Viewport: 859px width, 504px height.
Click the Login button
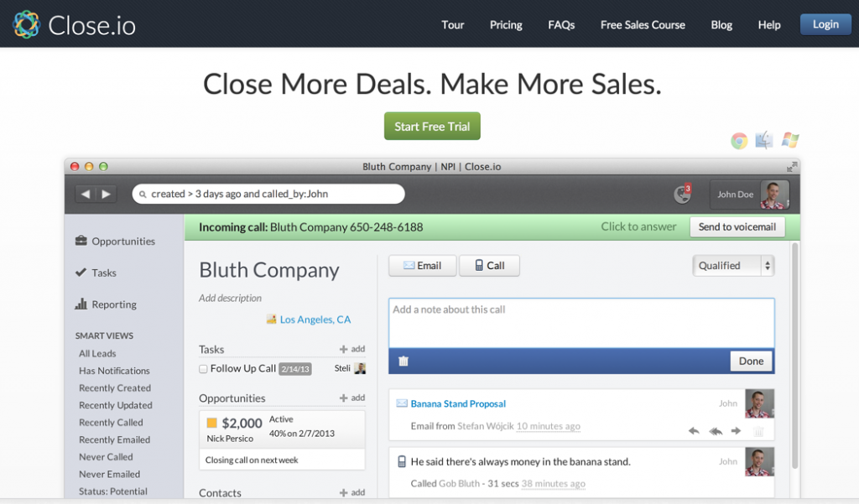[x=825, y=24]
